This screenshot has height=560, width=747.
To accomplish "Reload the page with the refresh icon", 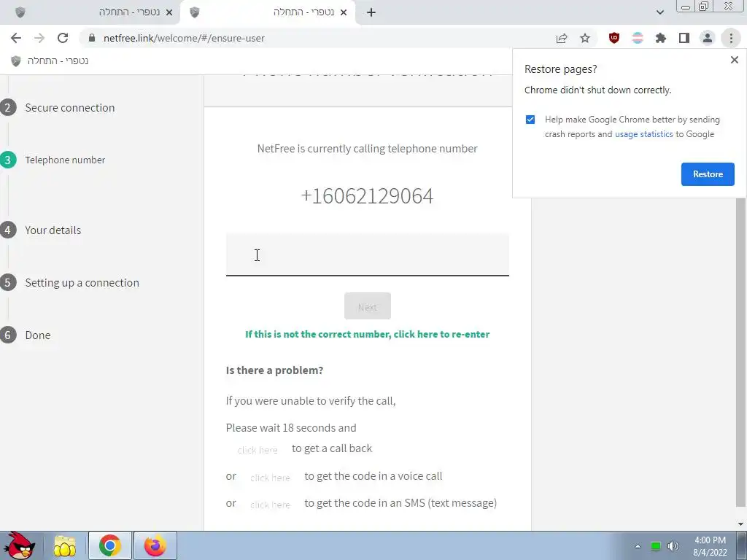I will tap(63, 38).
